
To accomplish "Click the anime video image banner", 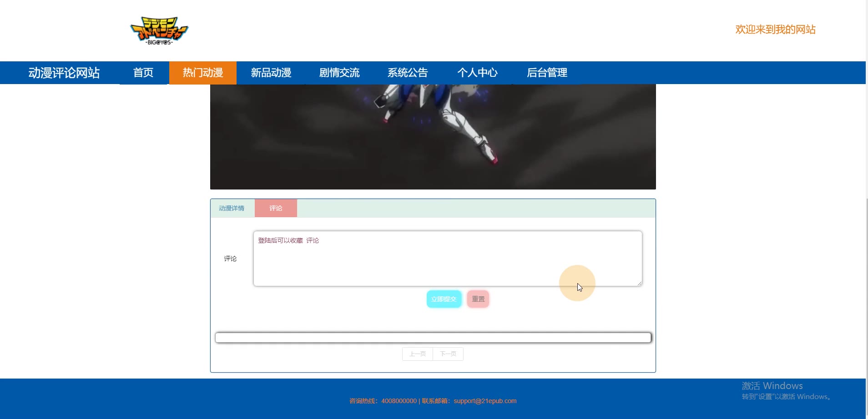I will click(433, 137).
